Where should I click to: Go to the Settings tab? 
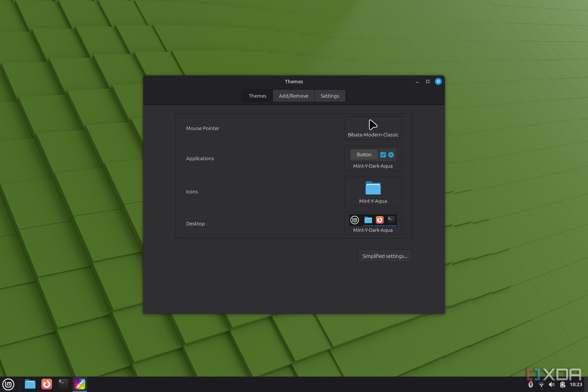click(x=330, y=96)
